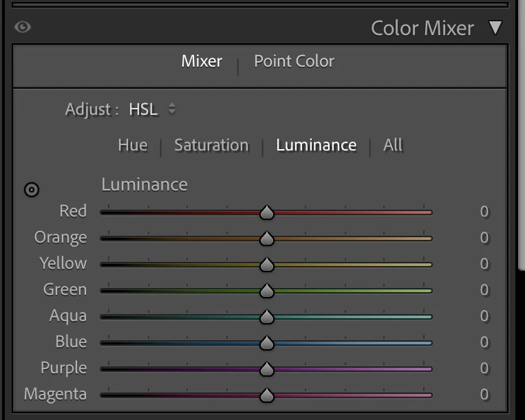525x420 pixels.
Task: Open the Adjust HSL dropdown
Action: [153, 109]
